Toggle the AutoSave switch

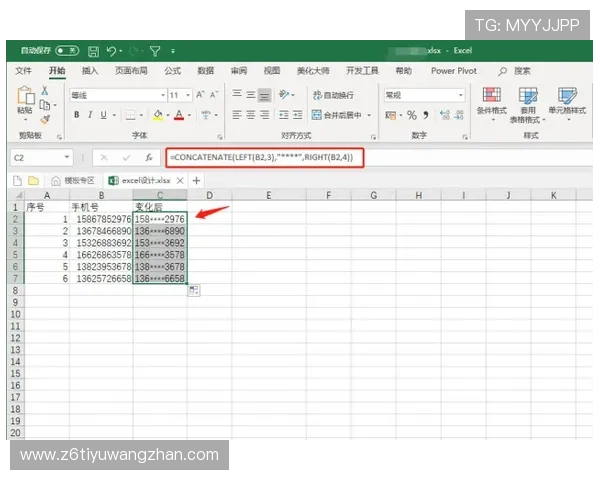click(x=67, y=51)
